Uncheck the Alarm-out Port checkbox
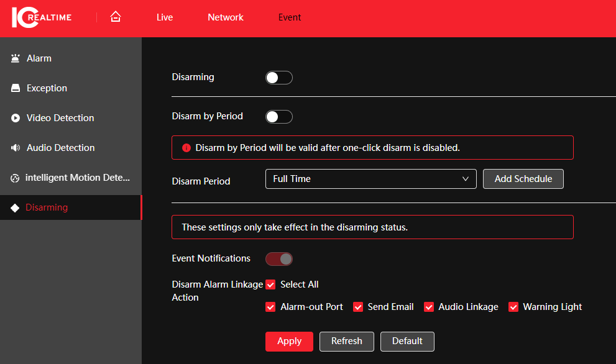The width and height of the screenshot is (616, 364). pyautogui.click(x=270, y=307)
